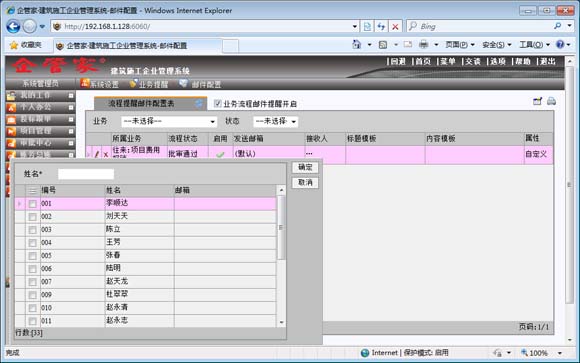Image resolution: width=580 pixels, height=363 pixels.
Task: Click the main page vertical scrollbar
Action: [x=570, y=185]
